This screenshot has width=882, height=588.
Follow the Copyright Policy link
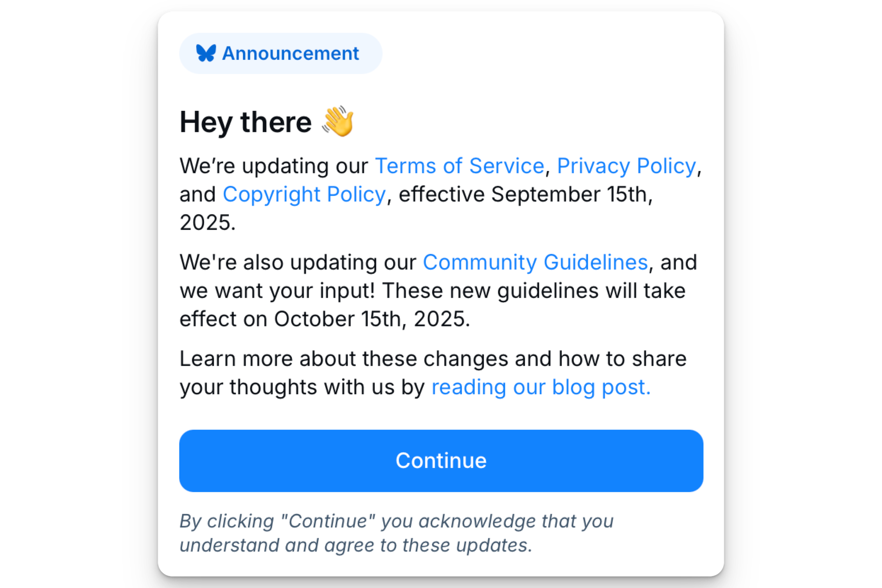click(304, 195)
